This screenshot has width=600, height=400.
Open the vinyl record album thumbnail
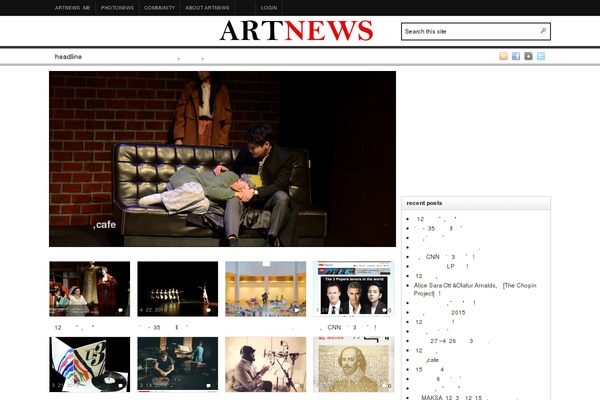point(90,364)
